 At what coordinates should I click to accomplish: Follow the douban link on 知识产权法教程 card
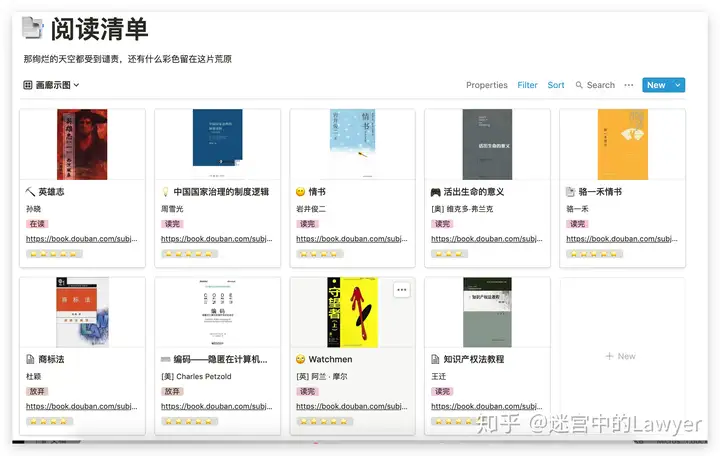[x=487, y=406]
